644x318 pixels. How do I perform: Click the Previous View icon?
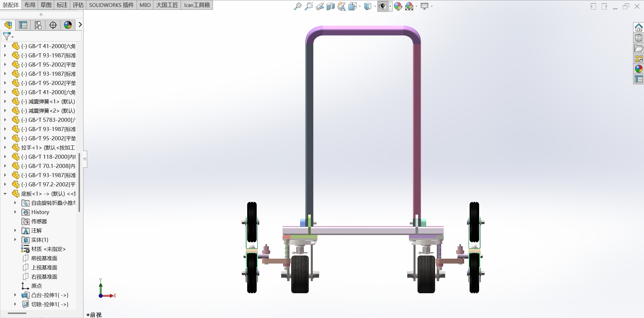coord(320,6)
